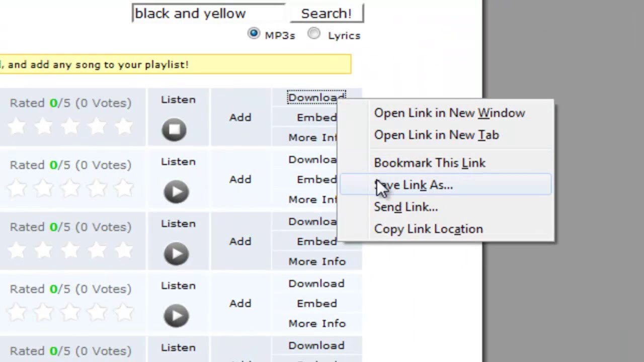Rate the third song three stars

coord(70,250)
